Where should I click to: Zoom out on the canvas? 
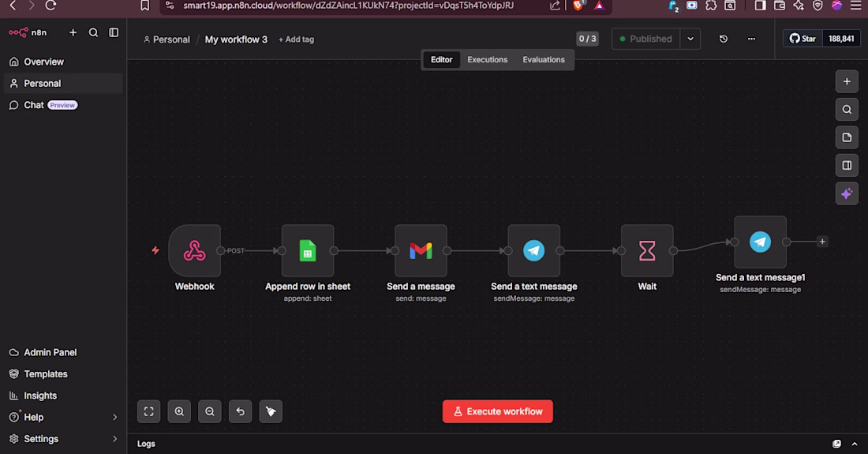point(210,411)
